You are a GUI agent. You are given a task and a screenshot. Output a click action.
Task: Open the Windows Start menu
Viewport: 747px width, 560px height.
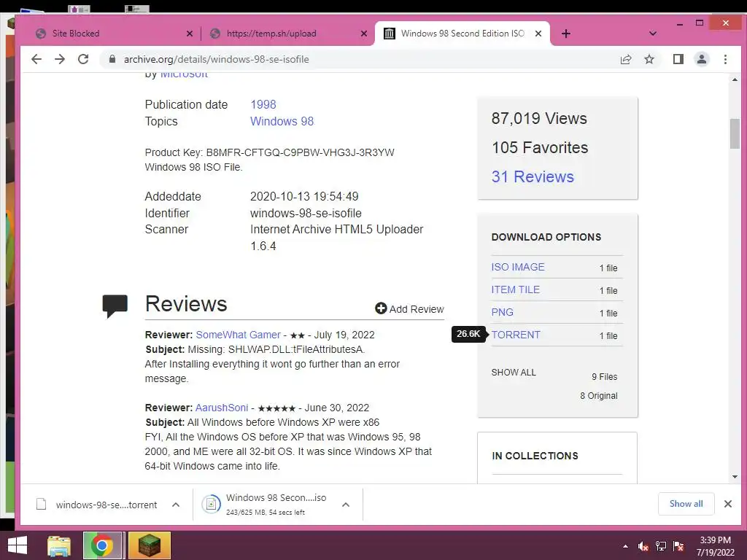pos(18,545)
